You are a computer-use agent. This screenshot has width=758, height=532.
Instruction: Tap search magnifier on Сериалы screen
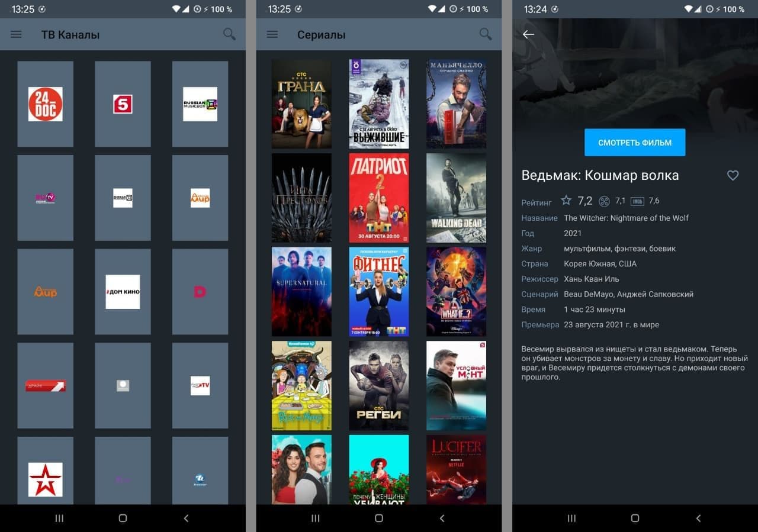click(486, 34)
